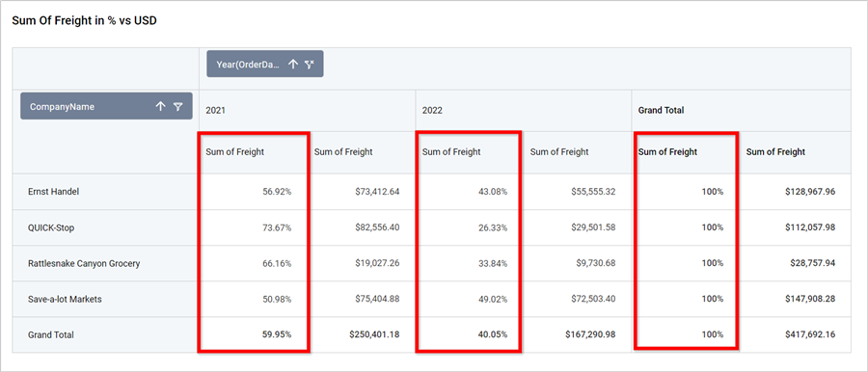The height and width of the screenshot is (372, 868).
Task: Click the 2021 column header
Action: pos(216,110)
